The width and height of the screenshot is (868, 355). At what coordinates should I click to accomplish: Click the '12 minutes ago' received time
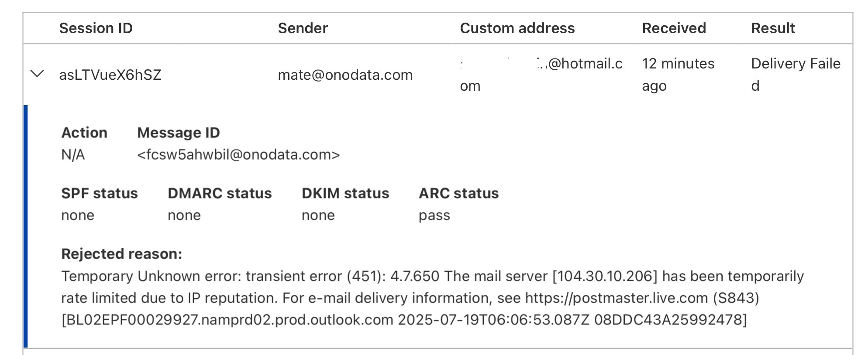click(x=678, y=74)
